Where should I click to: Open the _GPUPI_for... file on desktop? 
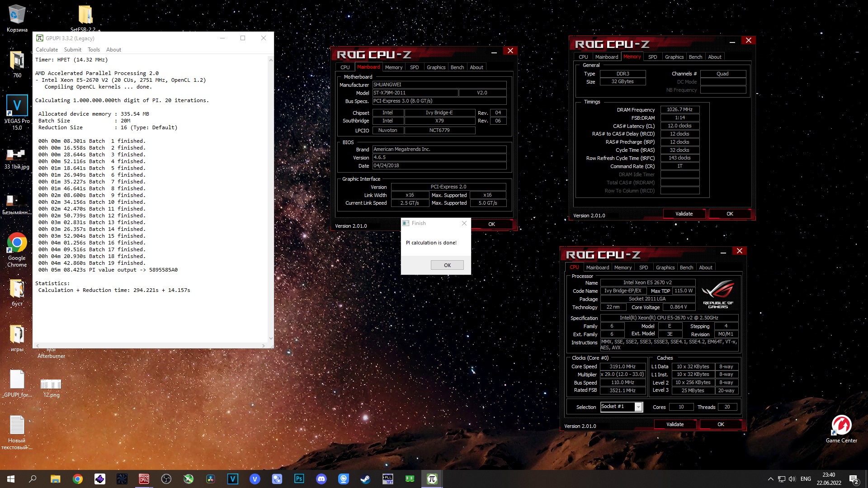tap(17, 384)
